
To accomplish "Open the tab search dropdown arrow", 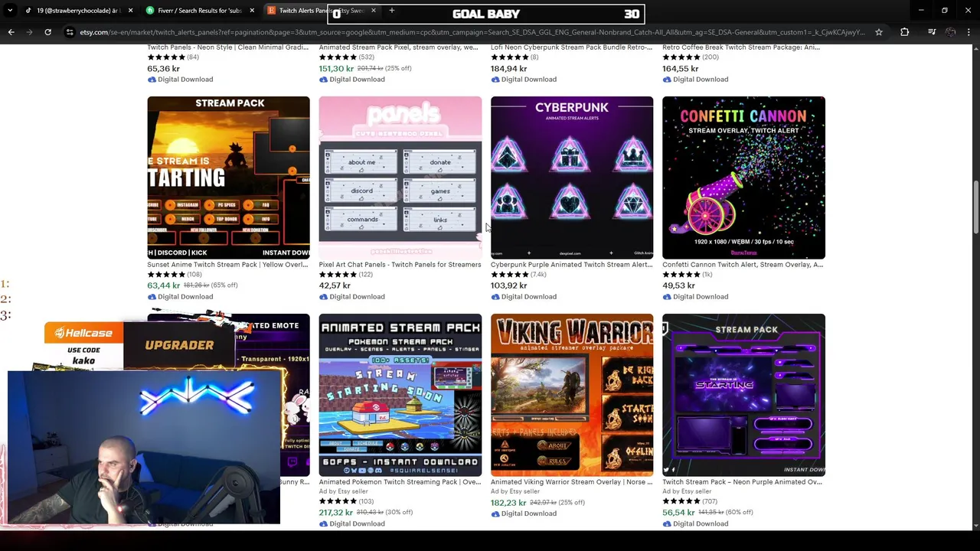I will pos(9,11).
